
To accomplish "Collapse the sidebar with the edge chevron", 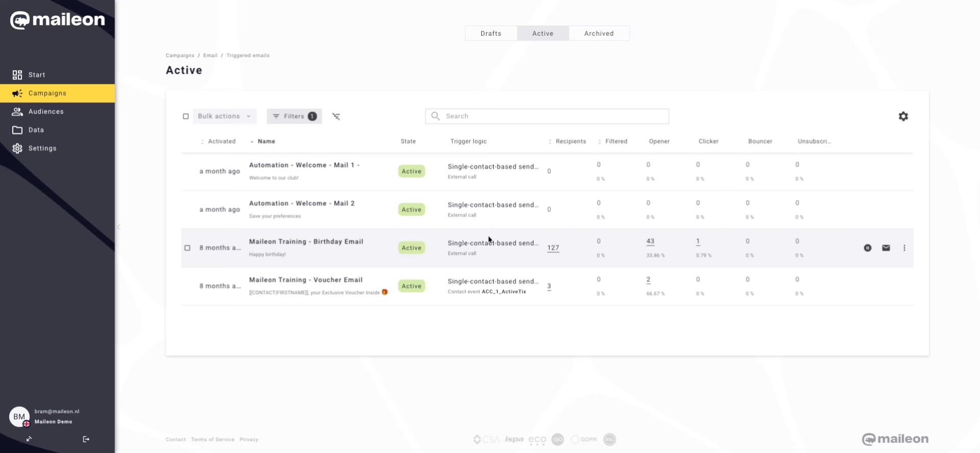I will pyautogui.click(x=118, y=227).
